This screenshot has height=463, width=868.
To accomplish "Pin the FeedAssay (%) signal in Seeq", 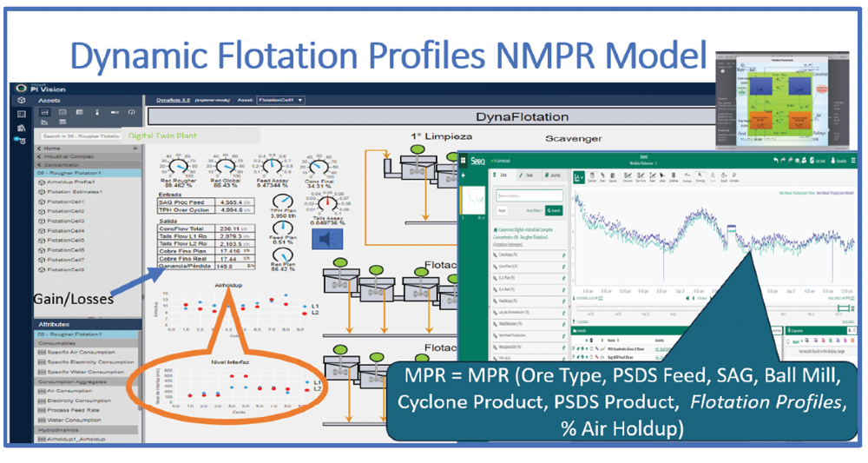I will click(563, 301).
